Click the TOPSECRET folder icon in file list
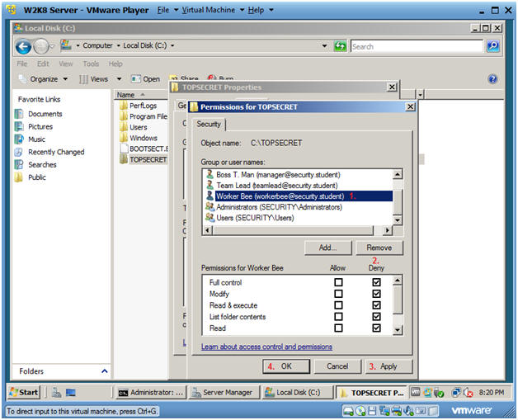Image resolution: width=518 pixels, height=420 pixels. (x=124, y=159)
